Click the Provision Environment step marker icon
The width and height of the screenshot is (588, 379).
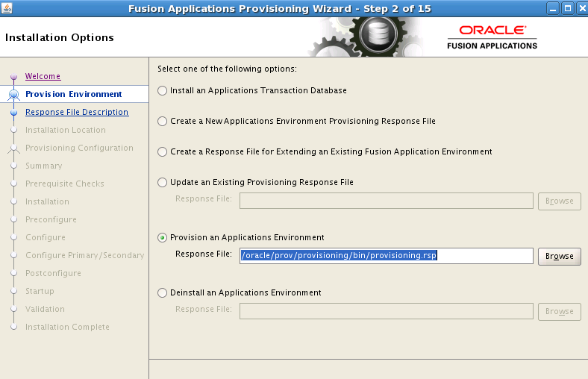(x=13, y=94)
